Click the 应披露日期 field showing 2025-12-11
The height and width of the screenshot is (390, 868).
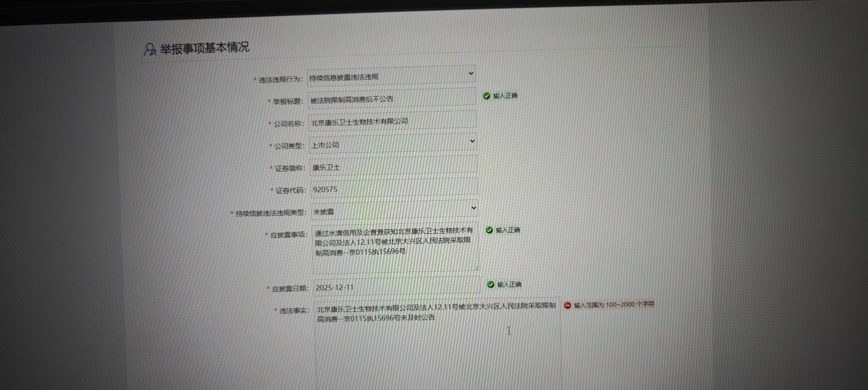point(397,286)
